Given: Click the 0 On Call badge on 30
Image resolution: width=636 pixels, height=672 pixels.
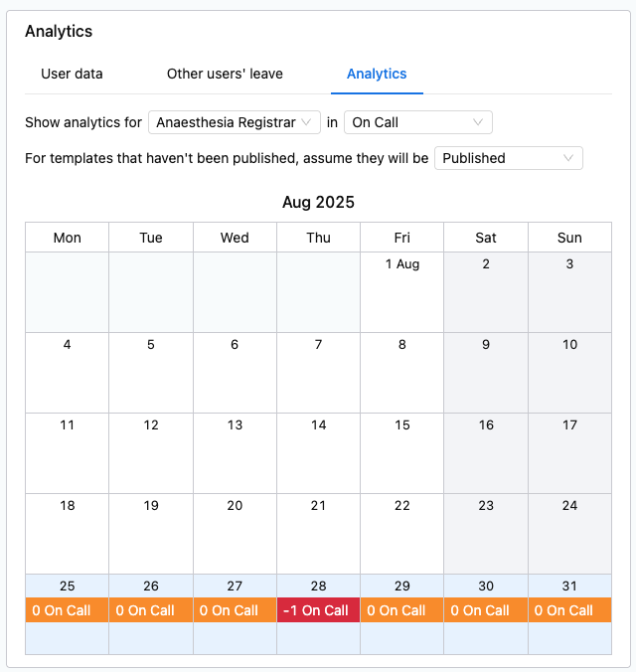Looking at the screenshot, I should pyautogui.click(x=486, y=609).
